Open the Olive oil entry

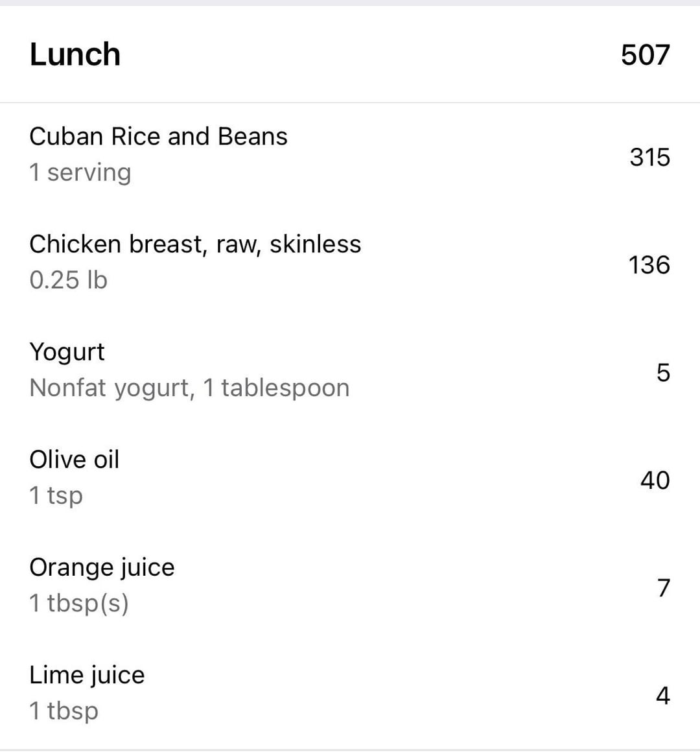tap(75, 460)
